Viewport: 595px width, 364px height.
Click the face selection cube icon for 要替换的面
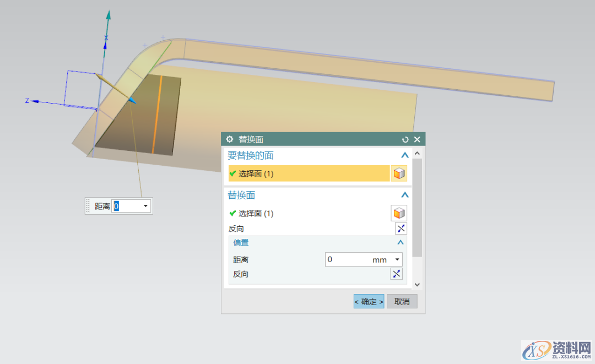[x=399, y=173]
